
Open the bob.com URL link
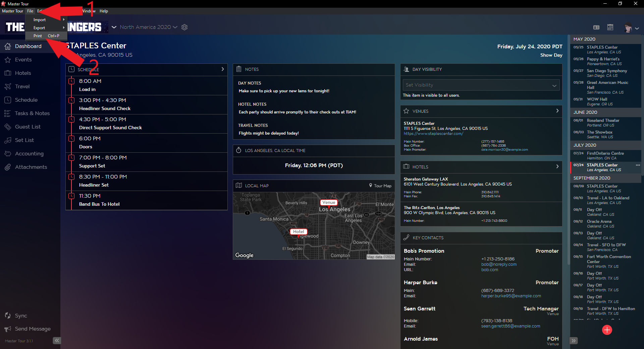click(x=489, y=270)
